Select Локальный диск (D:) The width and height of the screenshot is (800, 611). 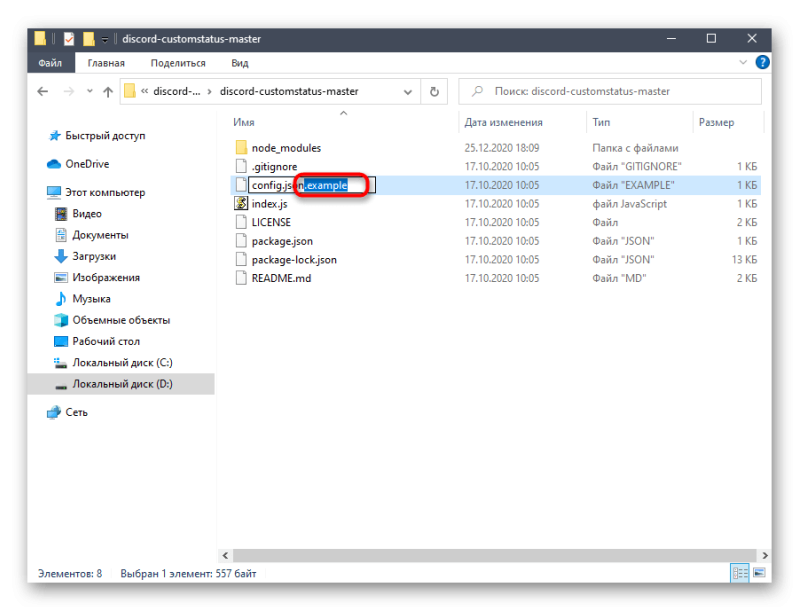point(122,384)
